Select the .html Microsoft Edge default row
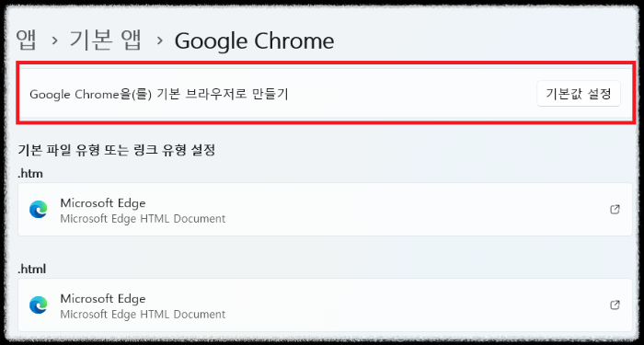 325,305
